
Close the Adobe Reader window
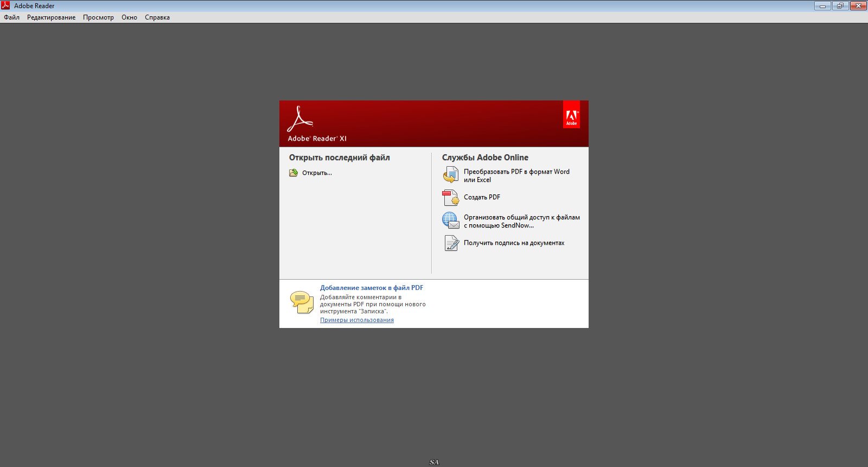pyautogui.click(x=858, y=5)
